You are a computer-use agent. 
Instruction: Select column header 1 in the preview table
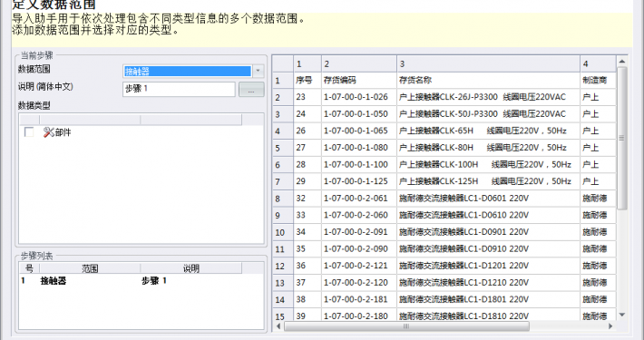[307, 63]
